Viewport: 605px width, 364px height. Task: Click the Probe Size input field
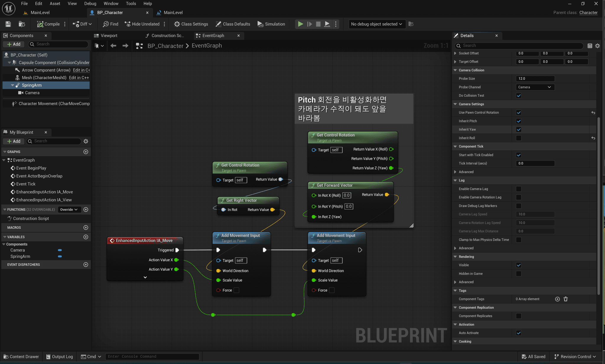[535, 79]
